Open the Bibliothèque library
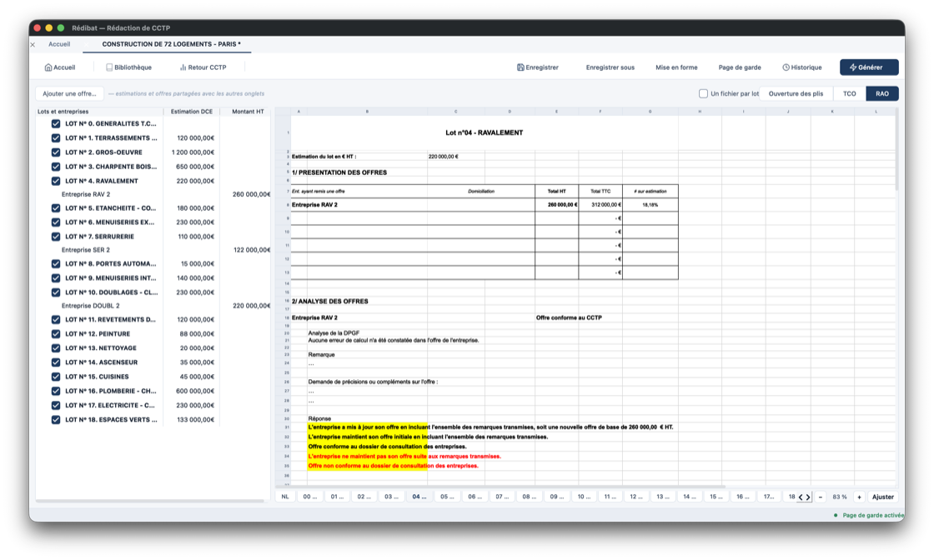 (128, 67)
